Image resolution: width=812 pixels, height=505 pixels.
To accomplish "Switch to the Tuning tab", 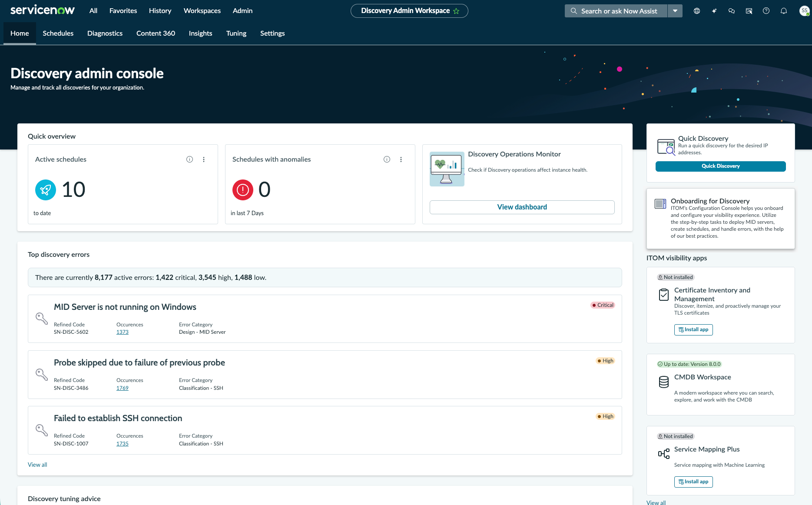I will 236,33.
